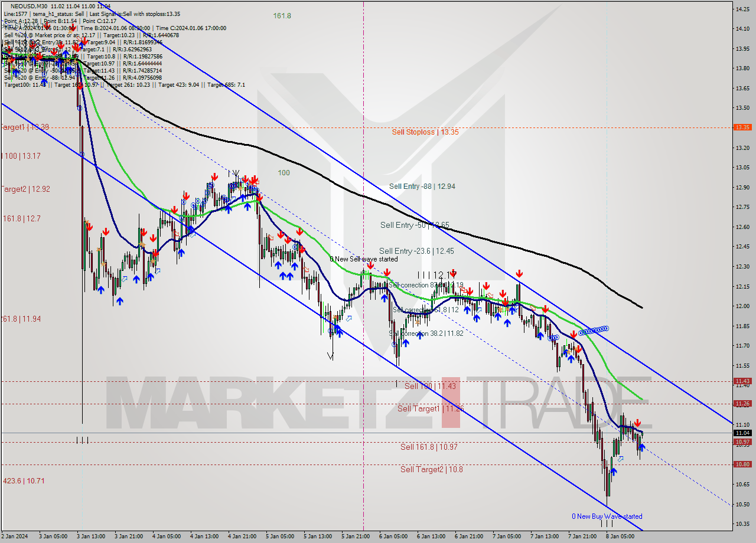Click the 'Sell Target2 | 10.8' label

432,469
